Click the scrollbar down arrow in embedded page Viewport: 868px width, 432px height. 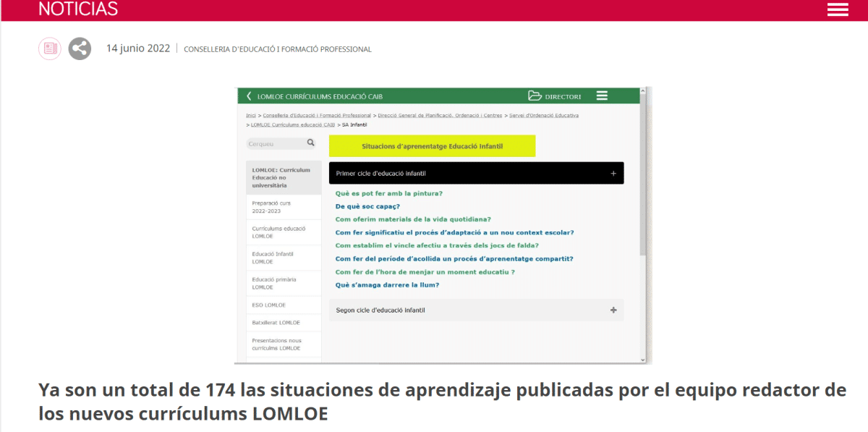pos(643,359)
